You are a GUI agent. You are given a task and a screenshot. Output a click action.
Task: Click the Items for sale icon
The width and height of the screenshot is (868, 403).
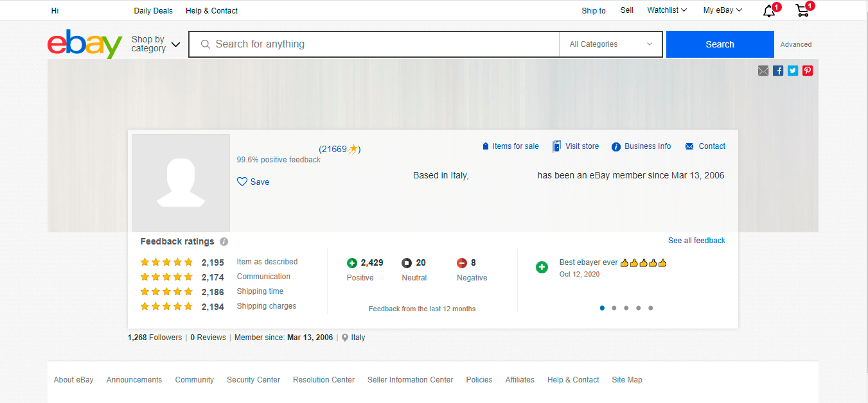pyautogui.click(x=486, y=146)
